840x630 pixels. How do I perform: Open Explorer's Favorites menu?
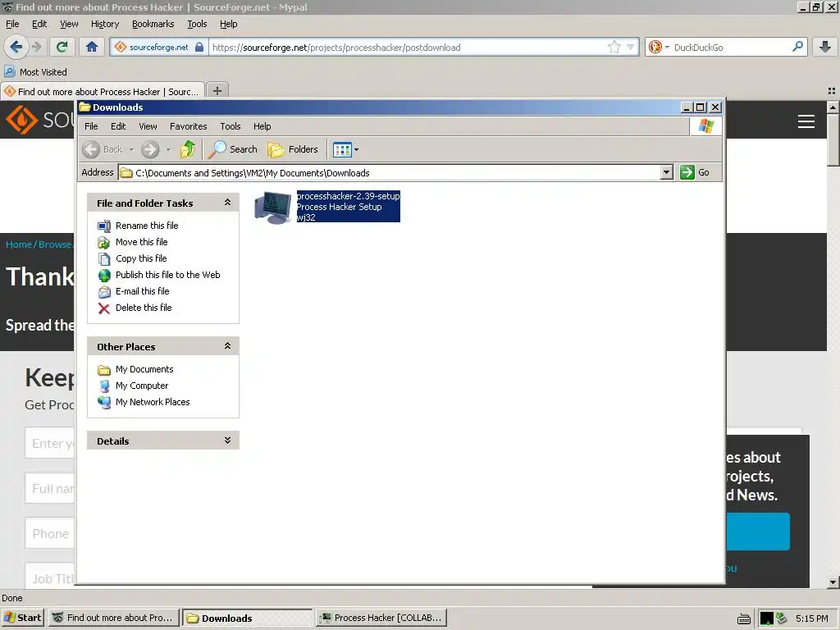[188, 126]
